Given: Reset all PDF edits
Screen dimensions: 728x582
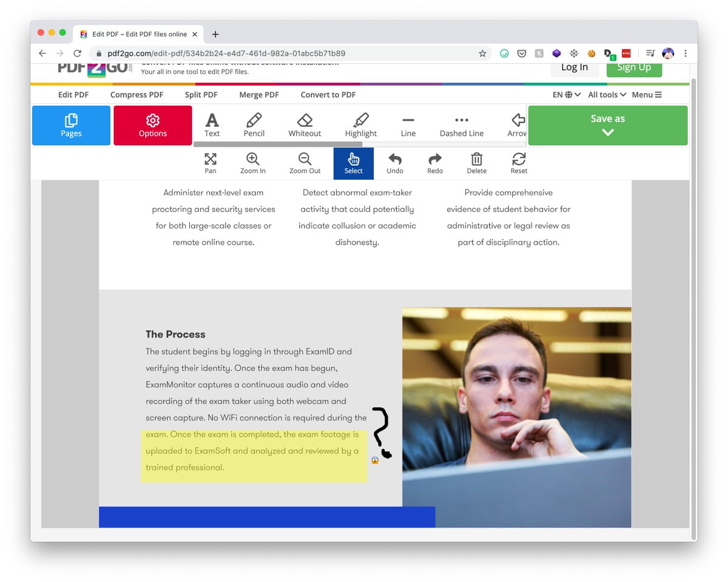Looking at the screenshot, I should pos(519,163).
